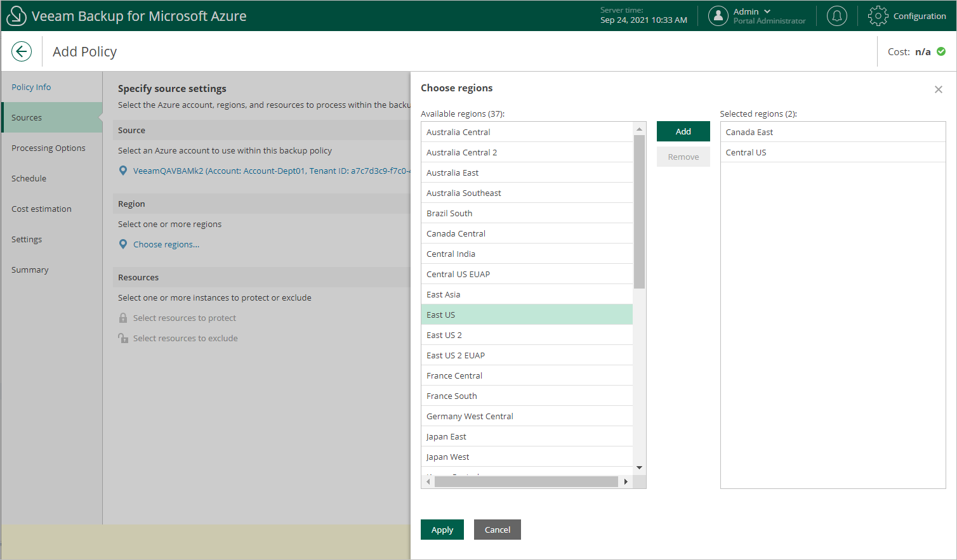Cancel the region selection
The height and width of the screenshot is (560, 957).
coord(498,530)
